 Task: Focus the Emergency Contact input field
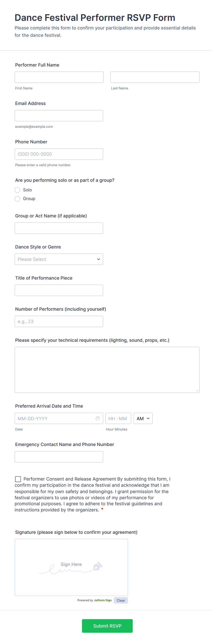[59, 457]
